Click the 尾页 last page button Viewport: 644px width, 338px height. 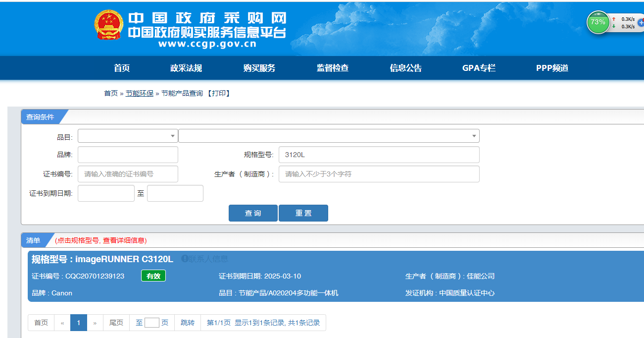pyautogui.click(x=116, y=323)
